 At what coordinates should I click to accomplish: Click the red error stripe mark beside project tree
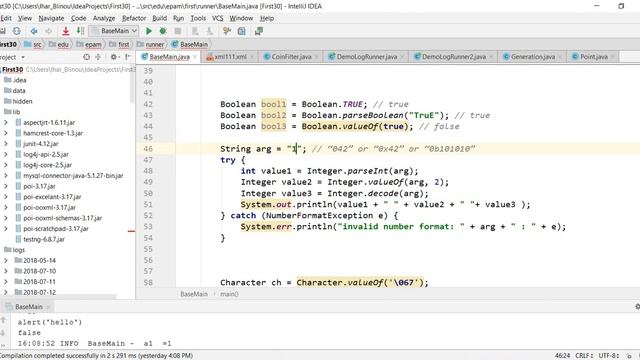(x=131, y=231)
